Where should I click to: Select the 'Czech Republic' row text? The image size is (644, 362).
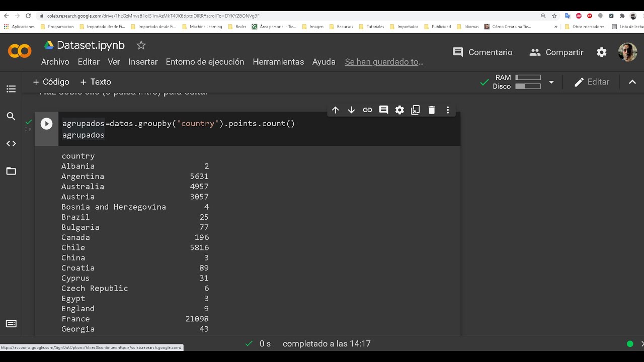coord(95,288)
